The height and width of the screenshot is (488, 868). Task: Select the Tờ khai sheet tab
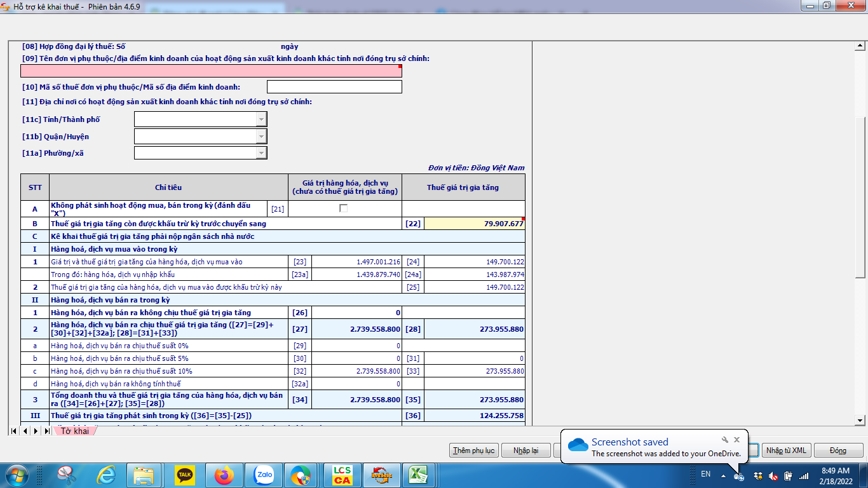tap(75, 431)
